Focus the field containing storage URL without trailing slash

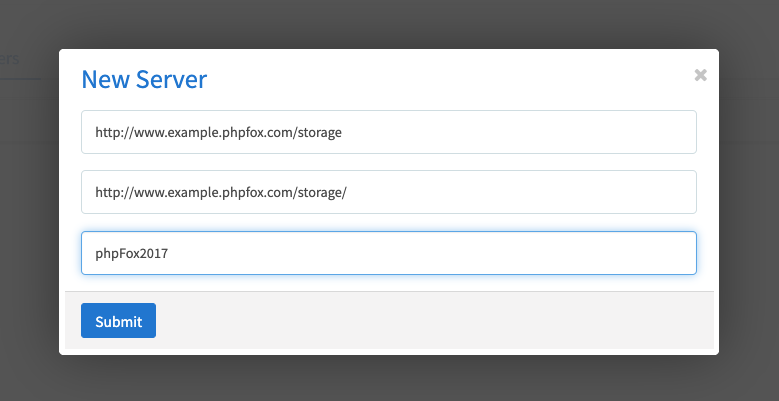coord(389,132)
